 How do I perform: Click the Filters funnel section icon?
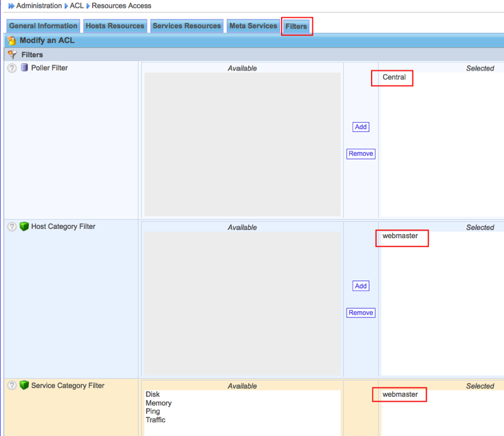click(x=12, y=55)
